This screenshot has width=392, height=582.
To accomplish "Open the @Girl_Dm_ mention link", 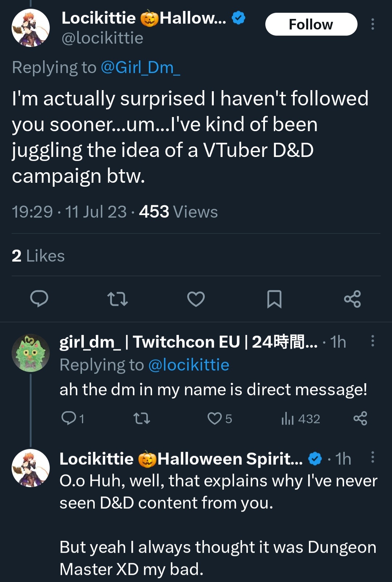I will [x=140, y=68].
